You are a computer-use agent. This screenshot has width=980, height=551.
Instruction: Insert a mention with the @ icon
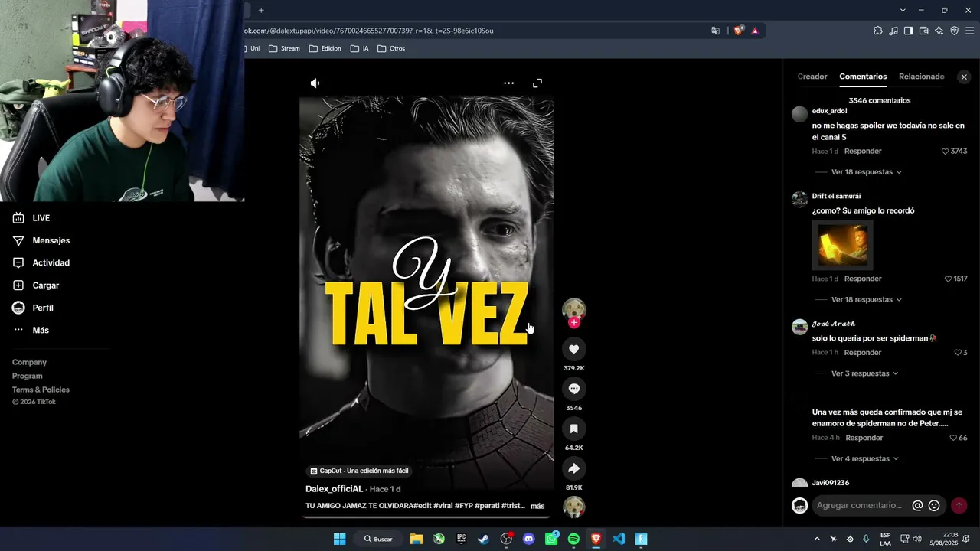tap(918, 506)
